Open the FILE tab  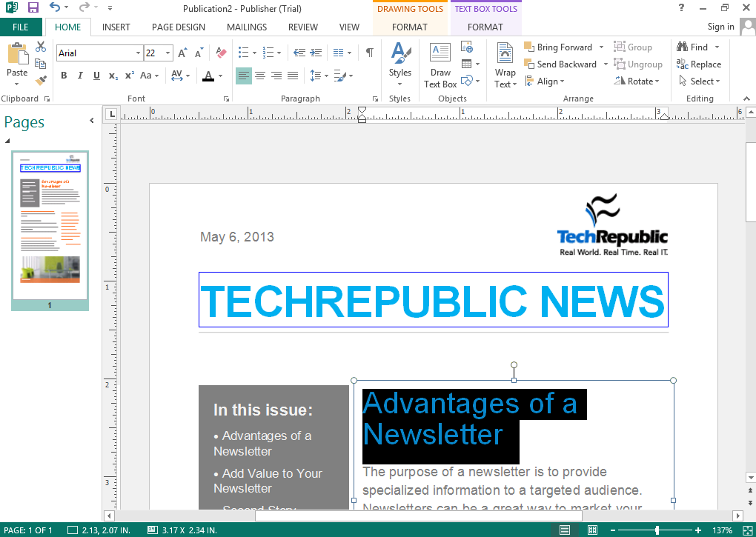[x=21, y=27]
